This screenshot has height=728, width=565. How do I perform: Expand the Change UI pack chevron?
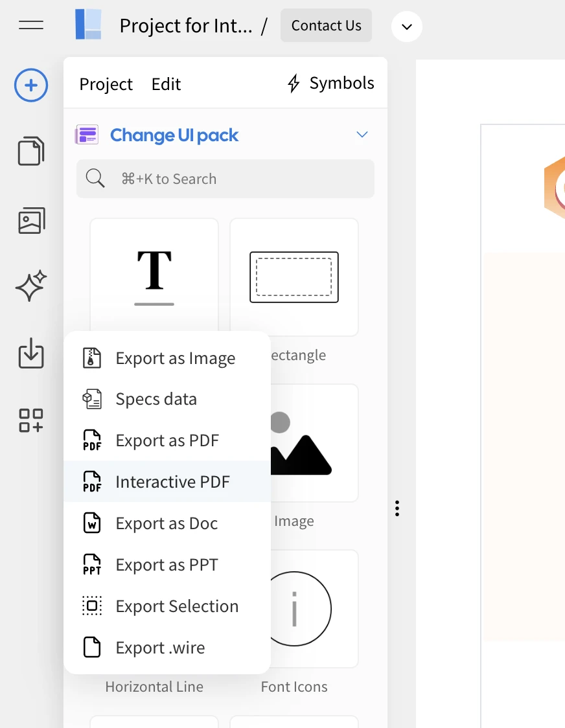(x=362, y=135)
